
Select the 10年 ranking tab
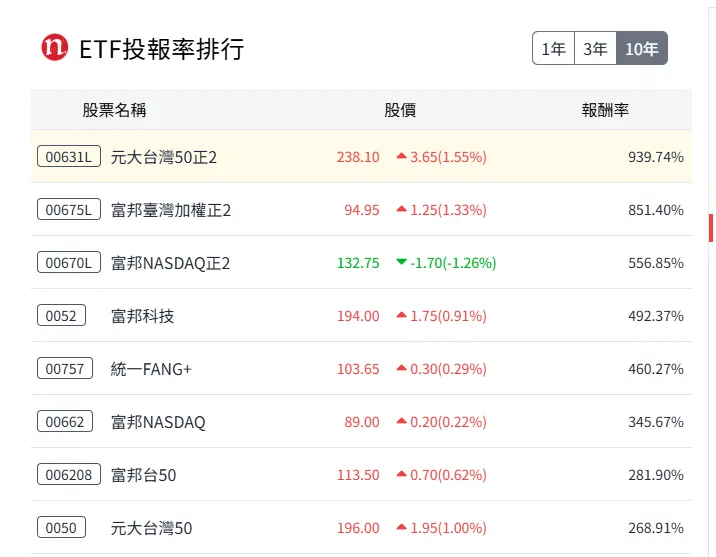641,48
